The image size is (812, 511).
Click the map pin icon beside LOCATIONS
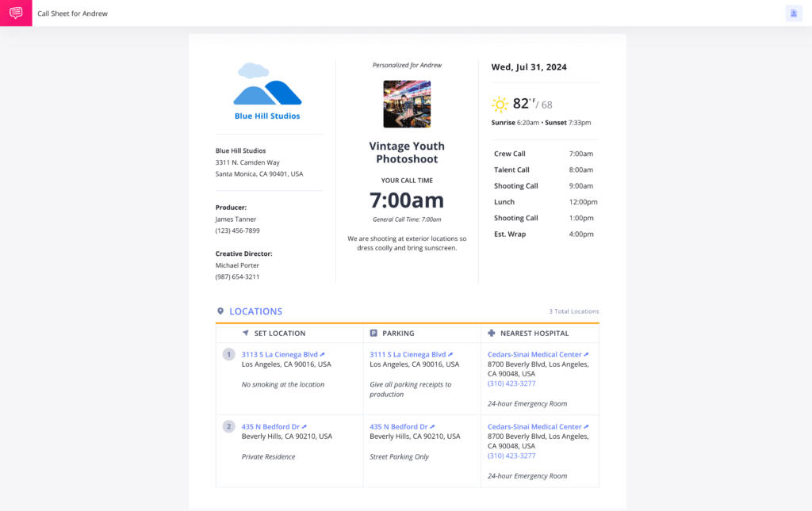click(x=222, y=311)
